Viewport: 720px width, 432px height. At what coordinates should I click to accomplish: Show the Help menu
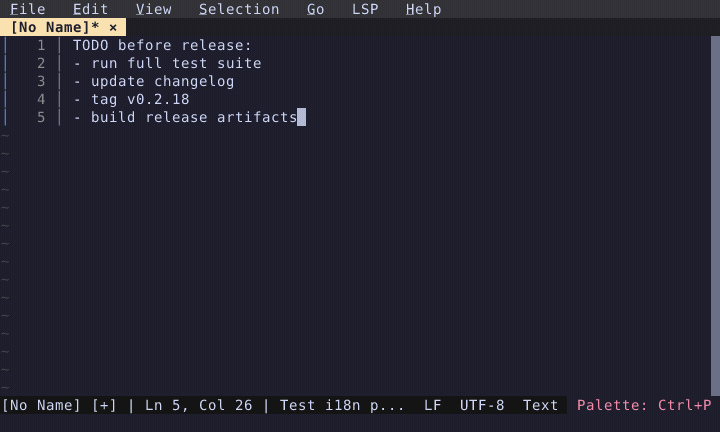pyautogui.click(x=423, y=9)
